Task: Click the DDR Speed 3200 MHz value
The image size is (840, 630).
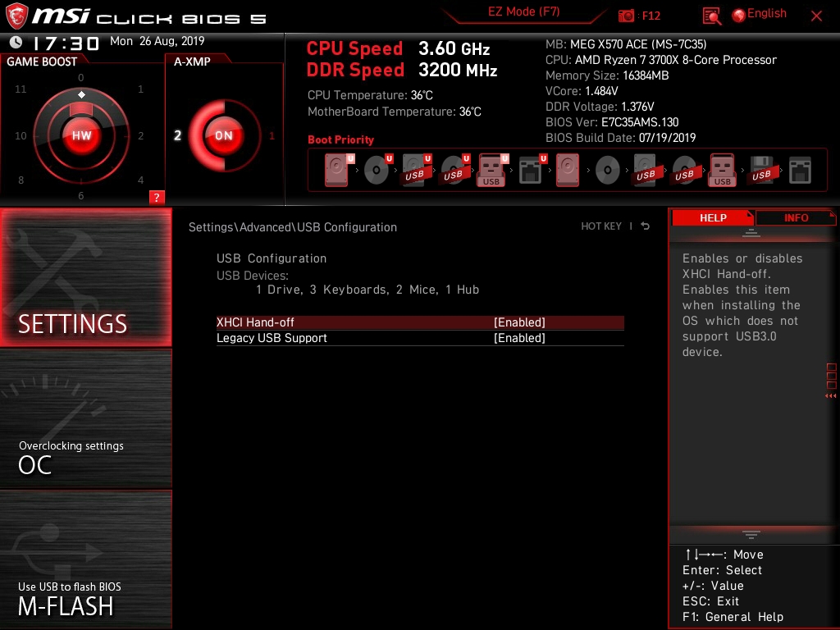Action: 458,71
